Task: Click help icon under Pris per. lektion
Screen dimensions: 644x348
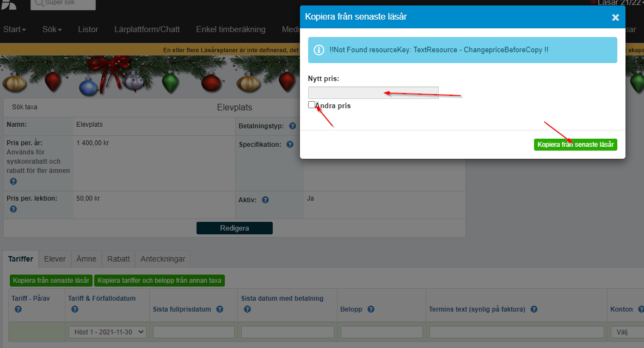Action: [14, 209]
